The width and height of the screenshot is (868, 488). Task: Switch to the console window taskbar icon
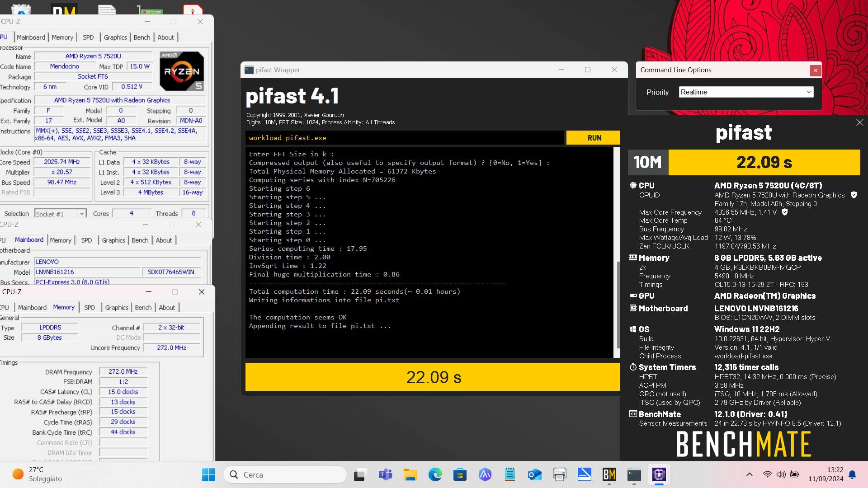pyautogui.click(x=634, y=474)
